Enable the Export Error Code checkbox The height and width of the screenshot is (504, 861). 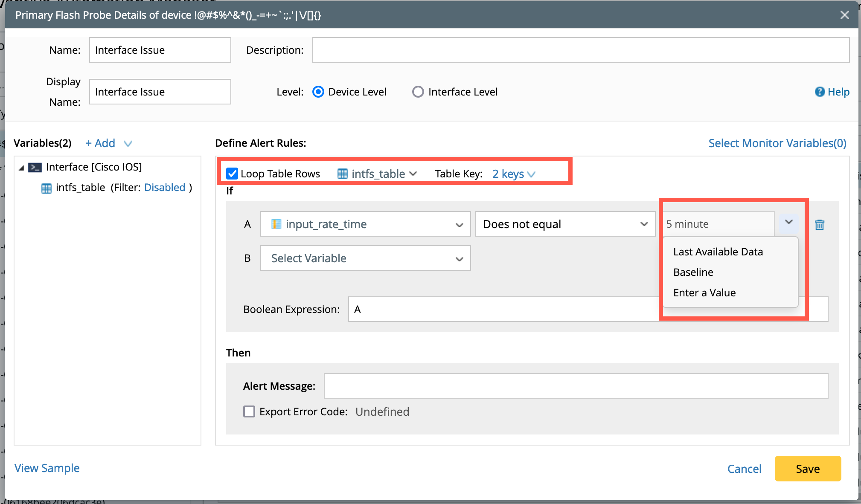[x=249, y=411]
